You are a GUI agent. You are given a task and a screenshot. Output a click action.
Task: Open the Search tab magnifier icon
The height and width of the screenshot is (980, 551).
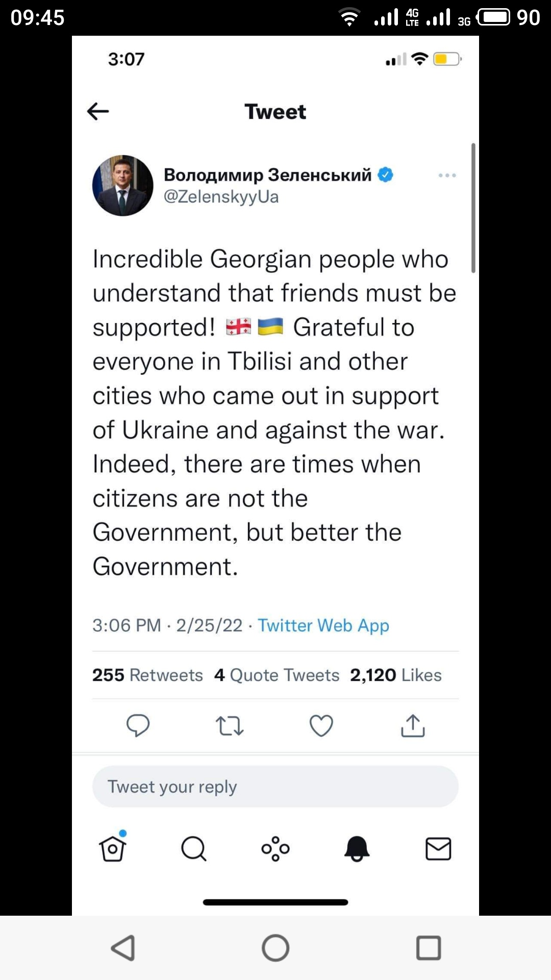click(x=194, y=849)
